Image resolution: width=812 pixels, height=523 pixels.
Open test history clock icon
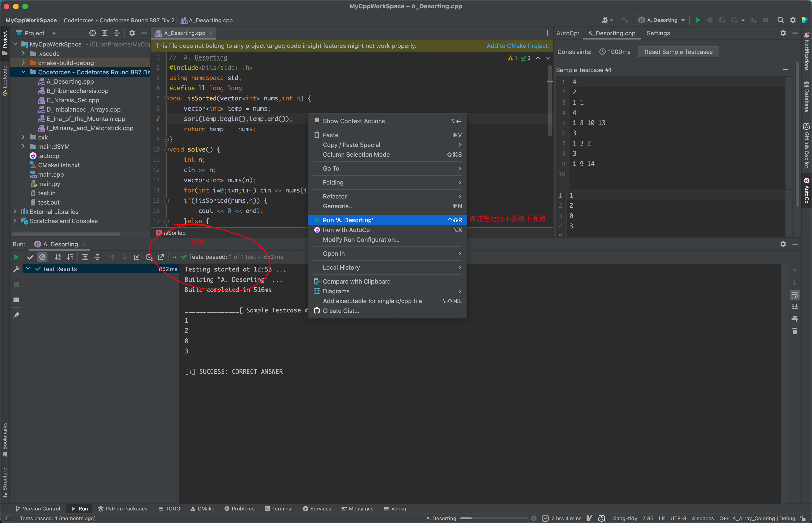(149, 257)
